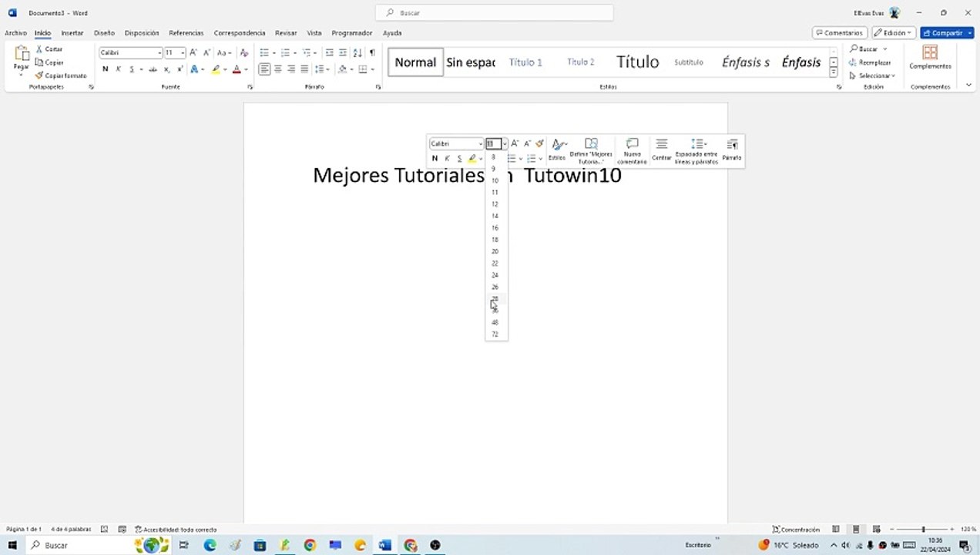Open shading color dropdown
Viewport: 980px width, 555px height.
click(352, 69)
